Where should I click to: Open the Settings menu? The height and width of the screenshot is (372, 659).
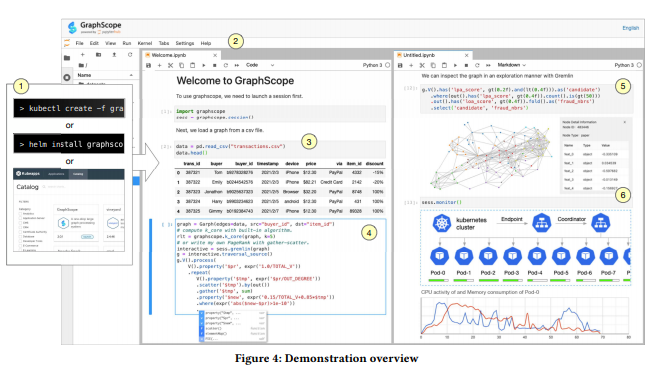pos(185,43)
